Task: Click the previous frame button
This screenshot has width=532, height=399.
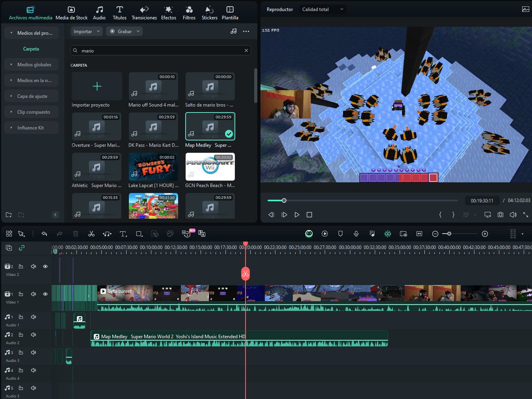Action: 271,215
